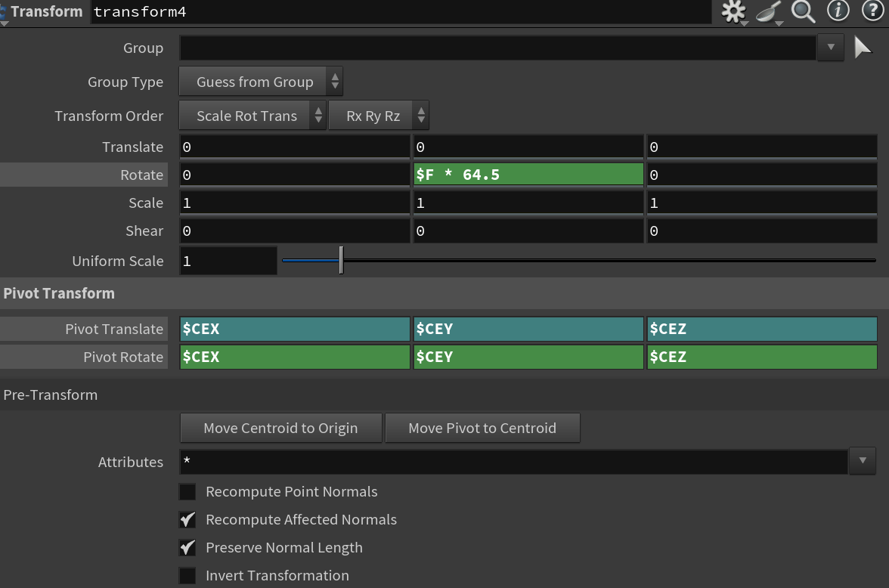This screenshot has height=588, width=889.
Task: Click the Transform node type icon
Action: (3, 12)
